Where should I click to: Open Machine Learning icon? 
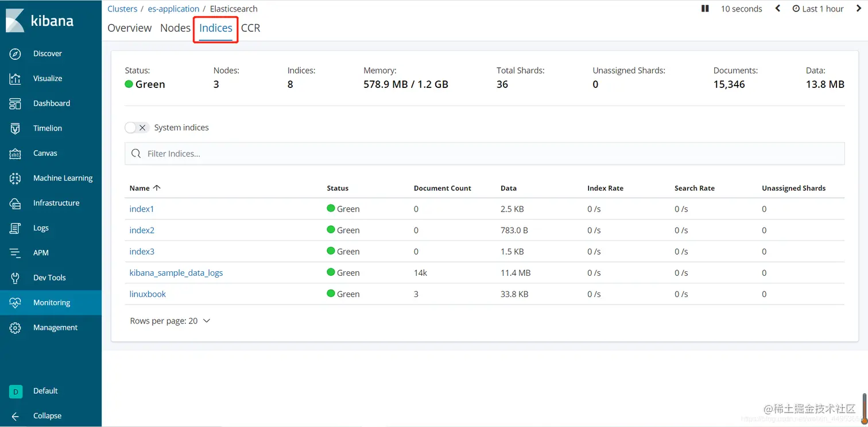(x=15, y=178)
